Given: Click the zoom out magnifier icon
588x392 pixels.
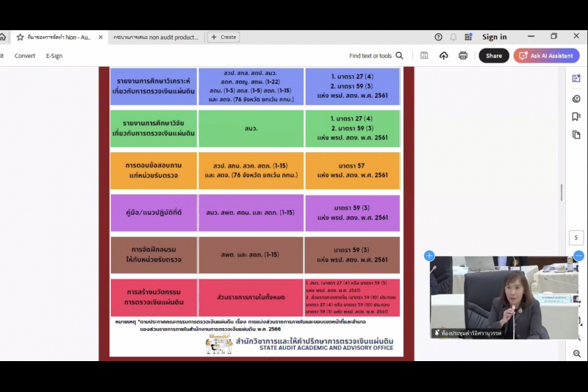Looking at the screenshot, I should tap(576, 354).
